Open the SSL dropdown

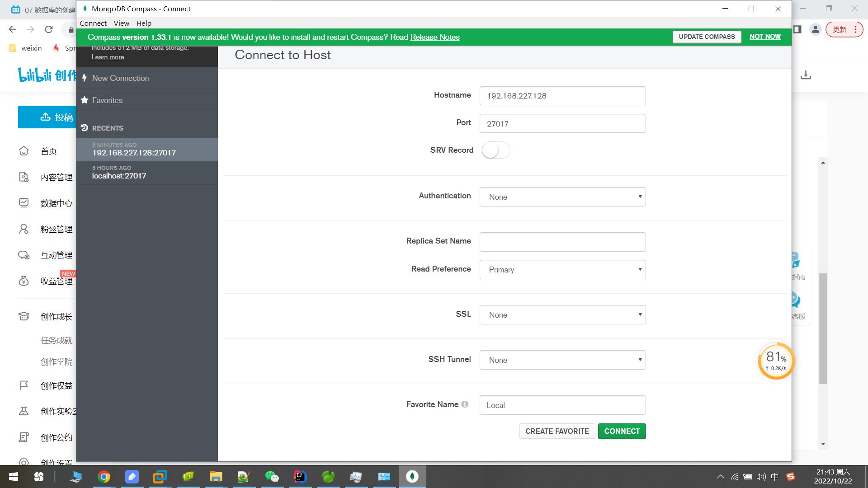coord(562,315)
